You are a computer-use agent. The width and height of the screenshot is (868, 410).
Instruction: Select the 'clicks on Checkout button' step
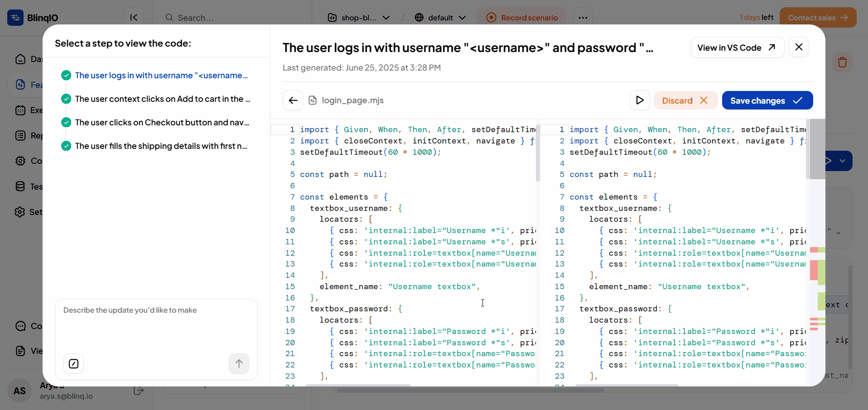pyautogui.click(x=162, y=123)
